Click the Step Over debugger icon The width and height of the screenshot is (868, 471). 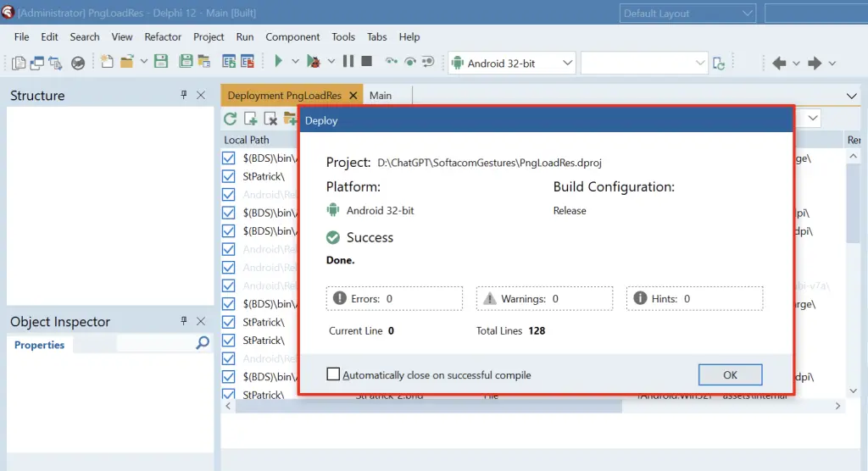(x=409, y=62)
